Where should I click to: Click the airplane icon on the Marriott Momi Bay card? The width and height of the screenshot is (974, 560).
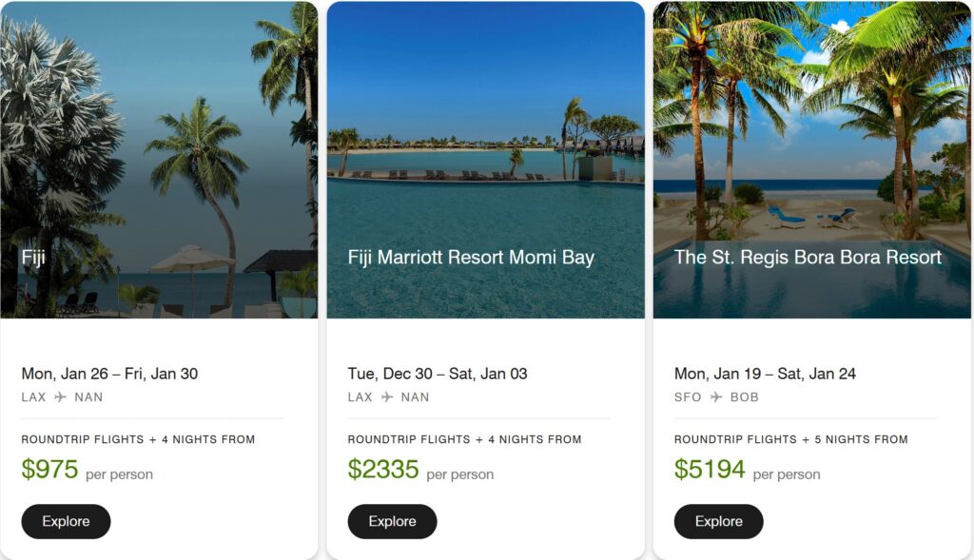tap(387, 397)
